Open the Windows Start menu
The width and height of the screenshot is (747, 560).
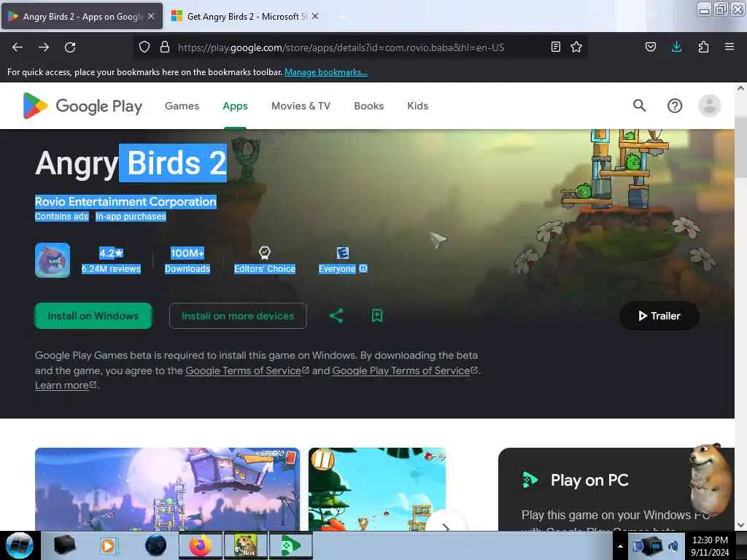tap(19, 545)
